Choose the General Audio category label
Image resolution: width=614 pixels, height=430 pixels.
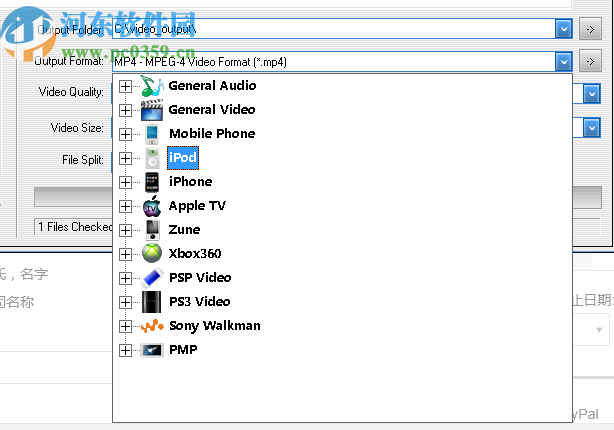(212, 86)
